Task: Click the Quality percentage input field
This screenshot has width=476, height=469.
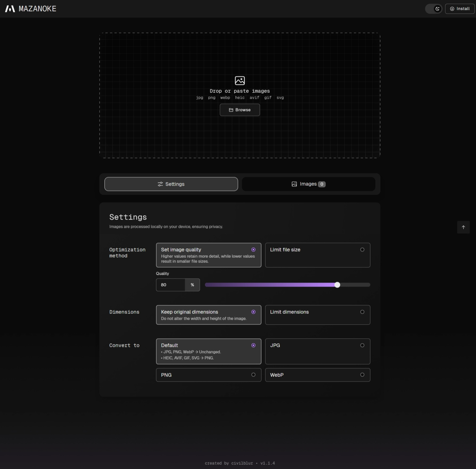Action: tap(171, 285)
